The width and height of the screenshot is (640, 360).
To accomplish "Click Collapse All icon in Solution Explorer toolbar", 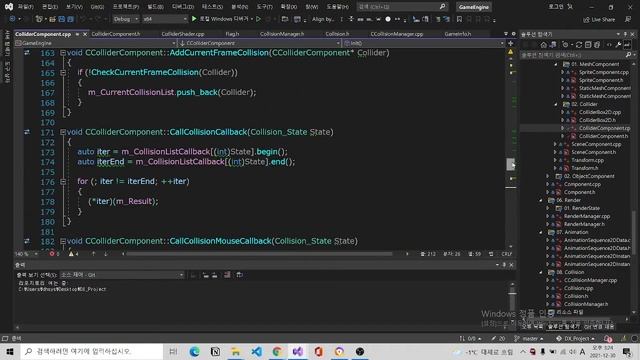I will click(x=588, y=44).
